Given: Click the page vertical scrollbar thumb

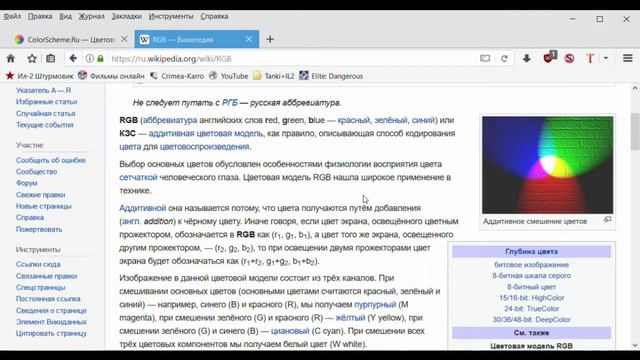Looking at the screenshot, I should tap(635, 131).
